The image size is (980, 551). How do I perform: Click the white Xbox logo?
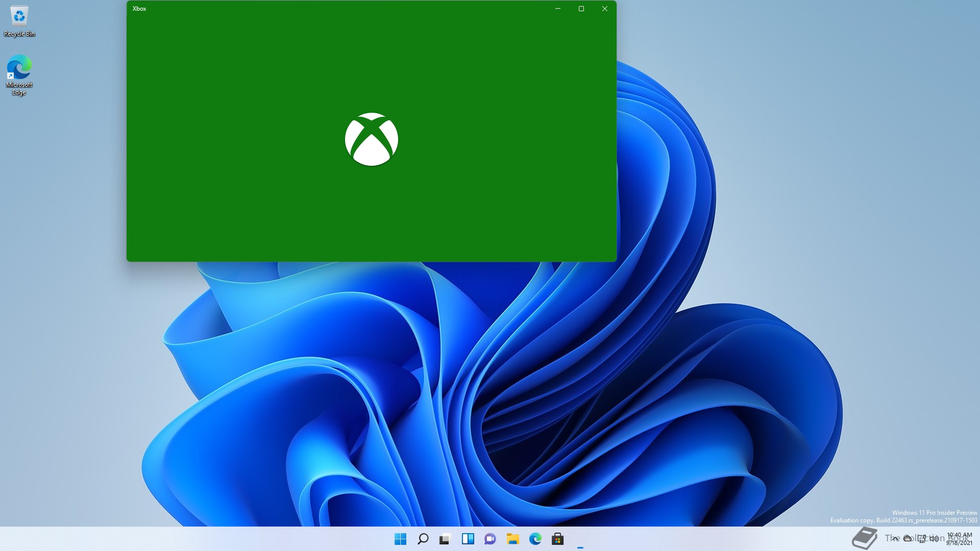371,139
